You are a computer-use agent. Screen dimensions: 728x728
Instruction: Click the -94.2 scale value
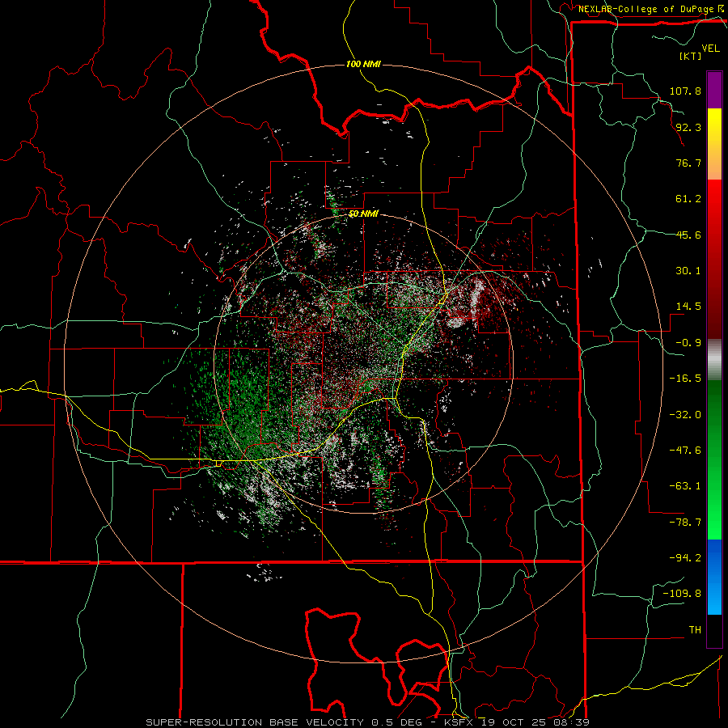685,557
